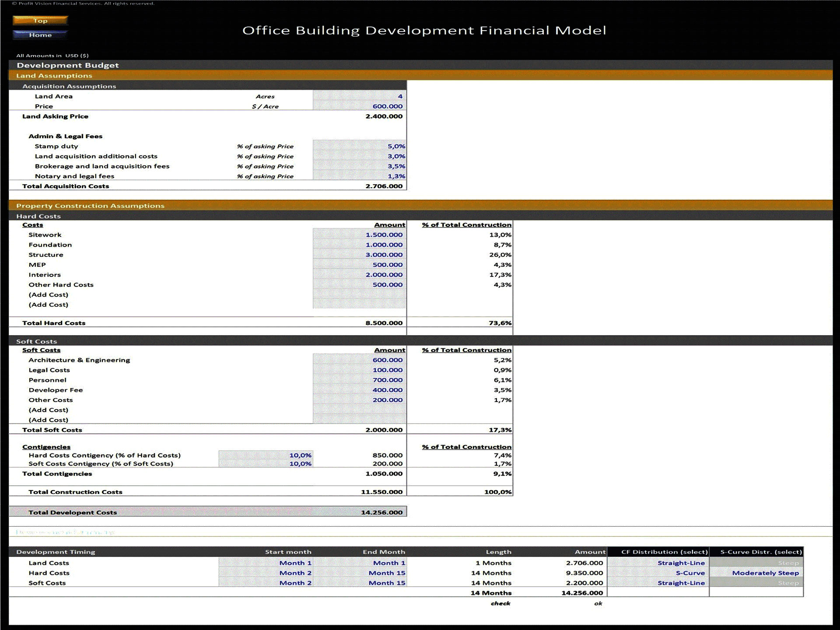Select the Stamp duty percentage cell
Screen dimensions: 840x630
359,146
